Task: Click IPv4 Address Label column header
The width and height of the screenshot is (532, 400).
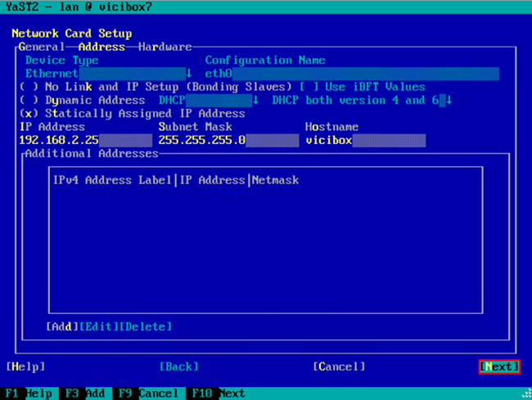Action: click(x=112, y=180)
